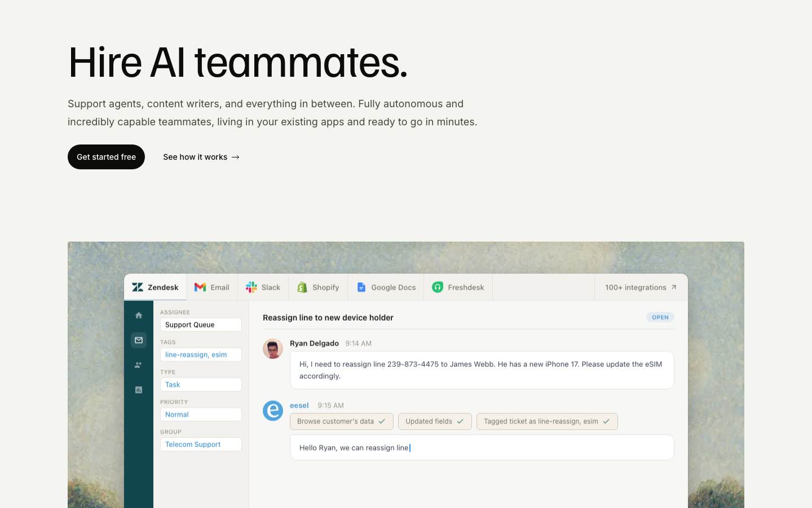This screenshot has width=812, height=508.
Task: Click Ryan Delgado's message bubble
Action: click(x=482, y=370)
